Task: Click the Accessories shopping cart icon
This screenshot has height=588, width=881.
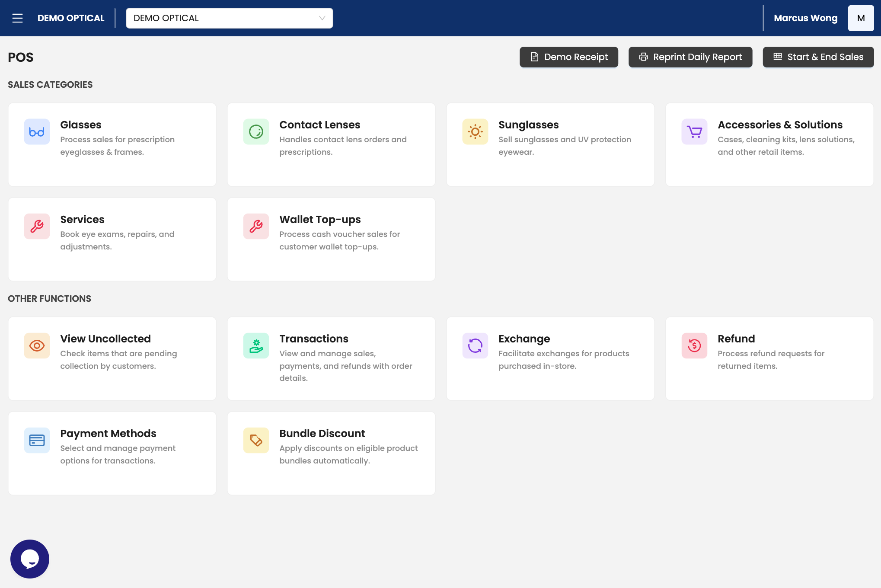Action: (x=694, y=131)
